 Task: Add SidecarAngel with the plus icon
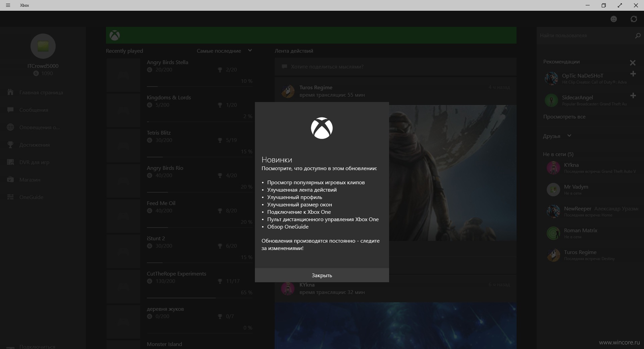[633, 96]
